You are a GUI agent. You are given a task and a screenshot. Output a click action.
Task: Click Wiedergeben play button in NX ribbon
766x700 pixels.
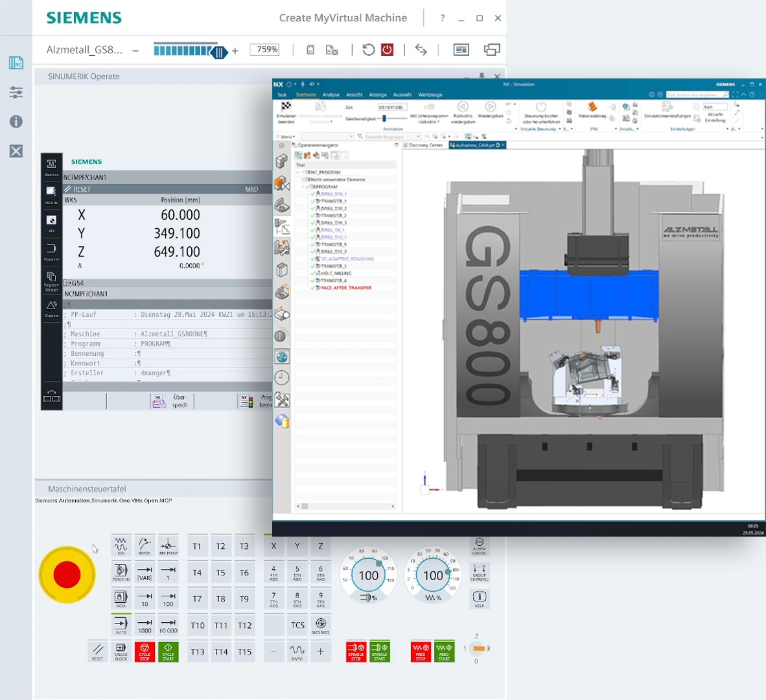click(490, 110)
